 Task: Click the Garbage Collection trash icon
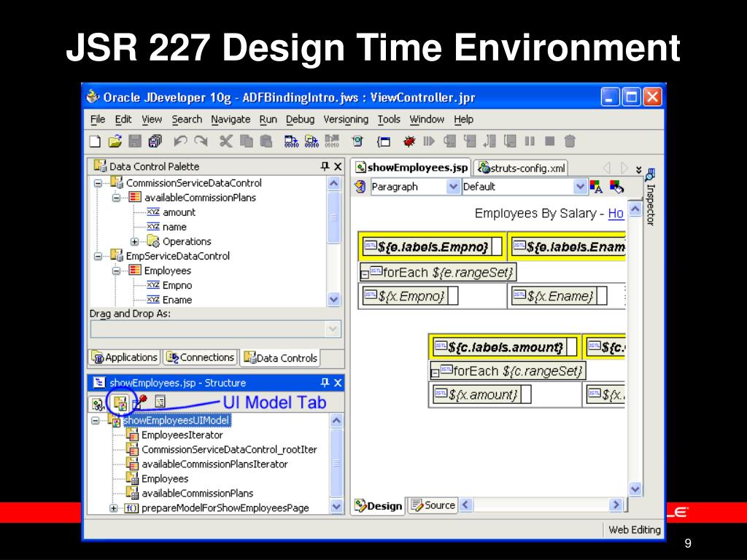tap(570, 141)
